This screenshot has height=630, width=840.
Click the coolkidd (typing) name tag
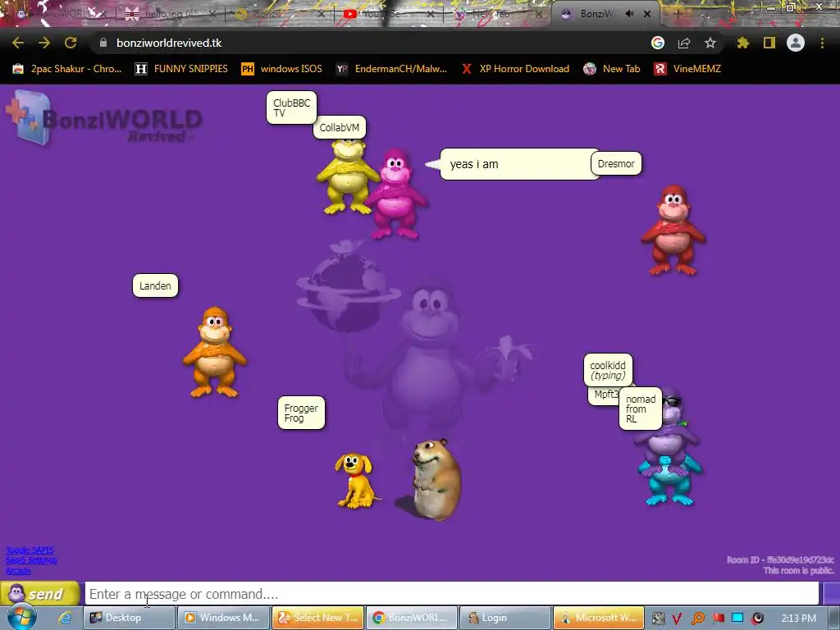point(608,370)
